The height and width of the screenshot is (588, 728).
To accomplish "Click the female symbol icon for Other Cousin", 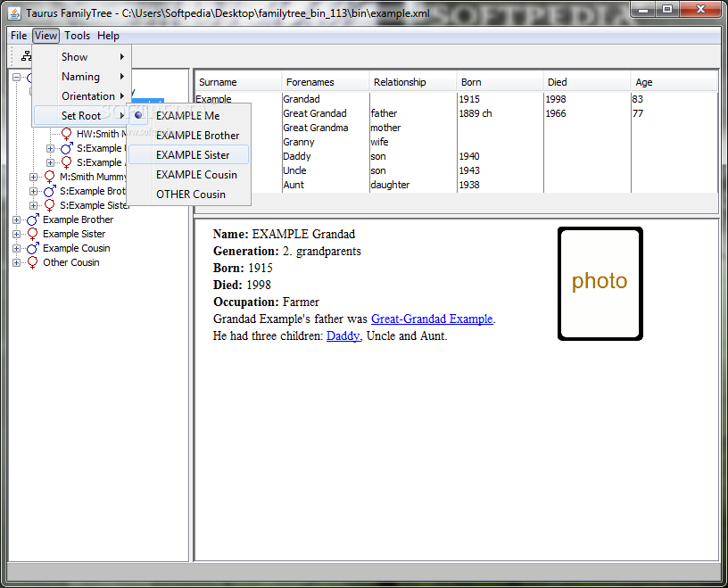I will pos(33,263).
